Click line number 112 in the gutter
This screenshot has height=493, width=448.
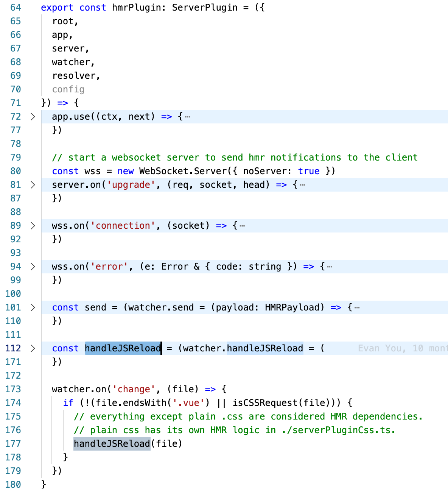pyautogui.click(x=13, y=348)
